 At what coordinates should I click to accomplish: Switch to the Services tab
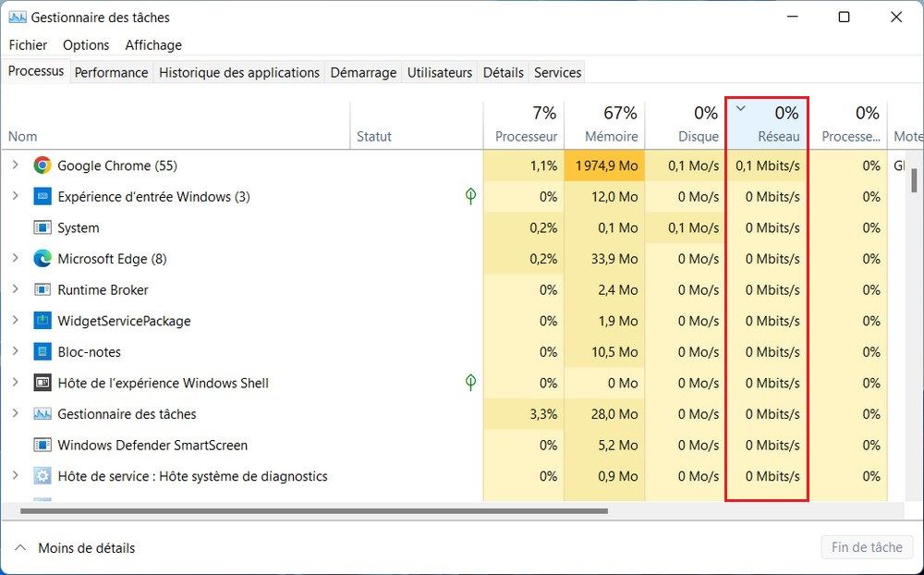557,72
